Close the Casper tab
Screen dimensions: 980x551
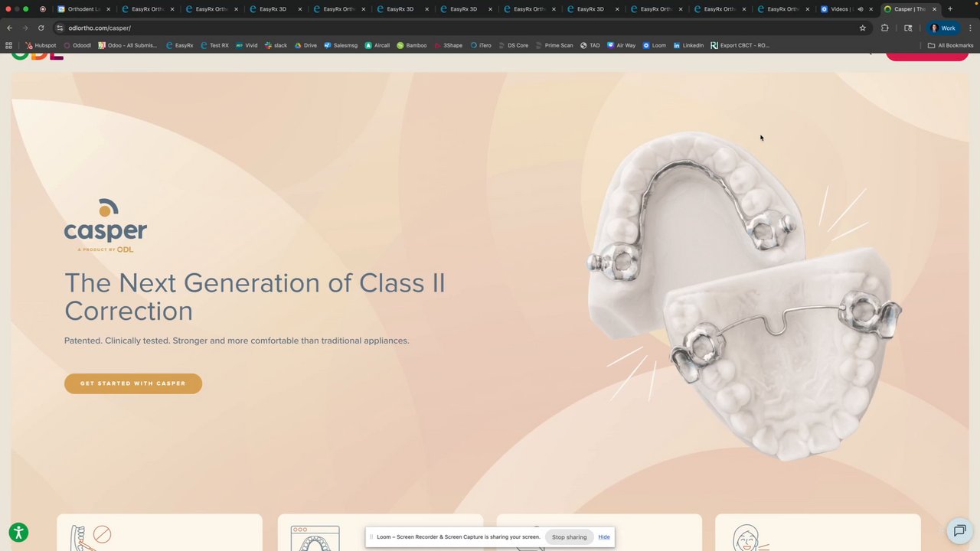934,9
